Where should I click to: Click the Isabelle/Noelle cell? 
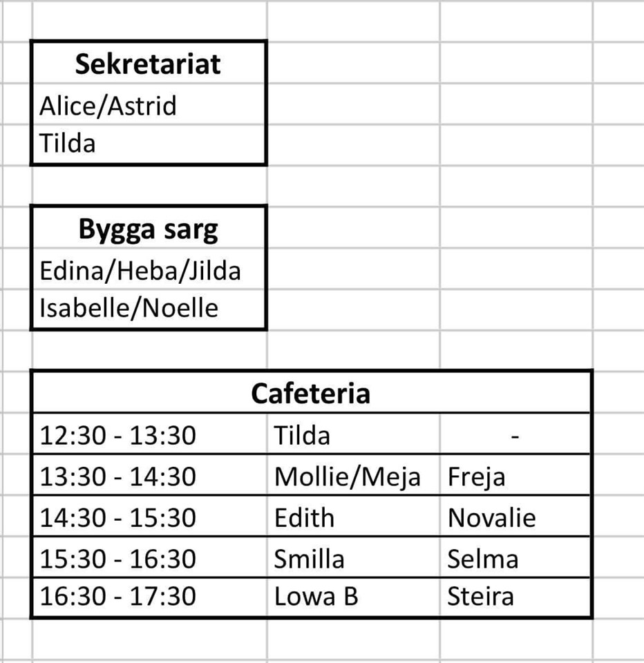click(x=129, y=307)
